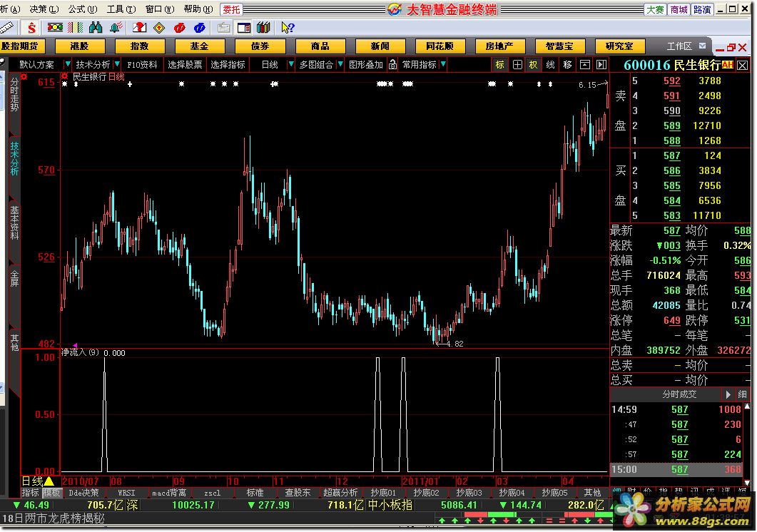This screenshot has height=532, width=757.
Task: Toggle the 权 adjustment button
Action: point(534,64)
